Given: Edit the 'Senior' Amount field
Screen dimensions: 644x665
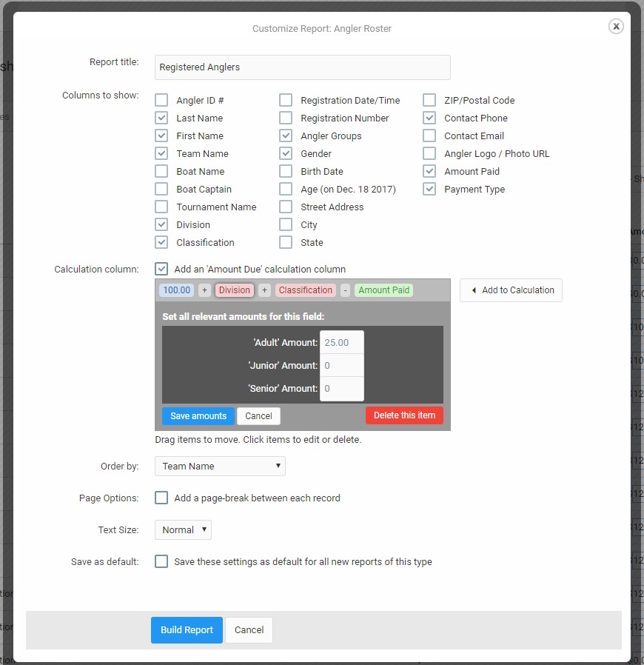Looking at the screenshot, I should (342, 388).
